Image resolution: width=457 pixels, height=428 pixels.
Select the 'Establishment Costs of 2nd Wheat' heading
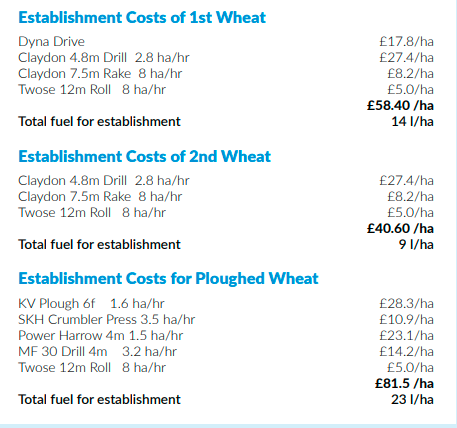point(145,156)
